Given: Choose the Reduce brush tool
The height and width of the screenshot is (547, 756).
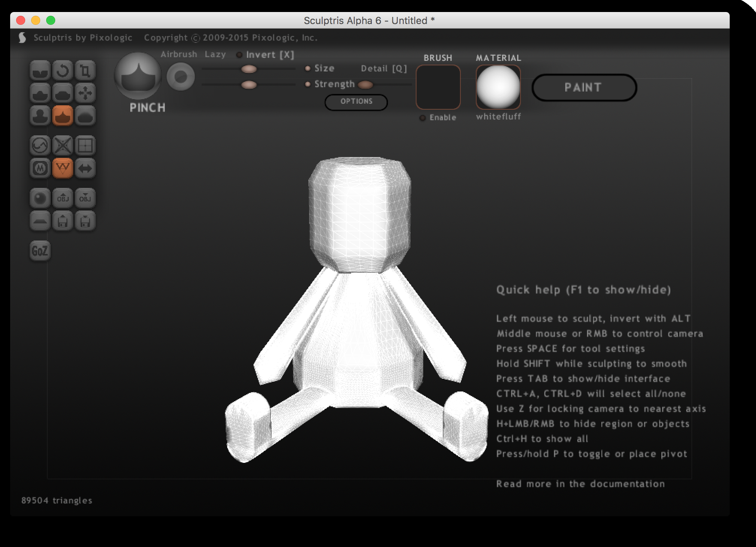Looking at the screenshot, I should (x=40, y=145).
